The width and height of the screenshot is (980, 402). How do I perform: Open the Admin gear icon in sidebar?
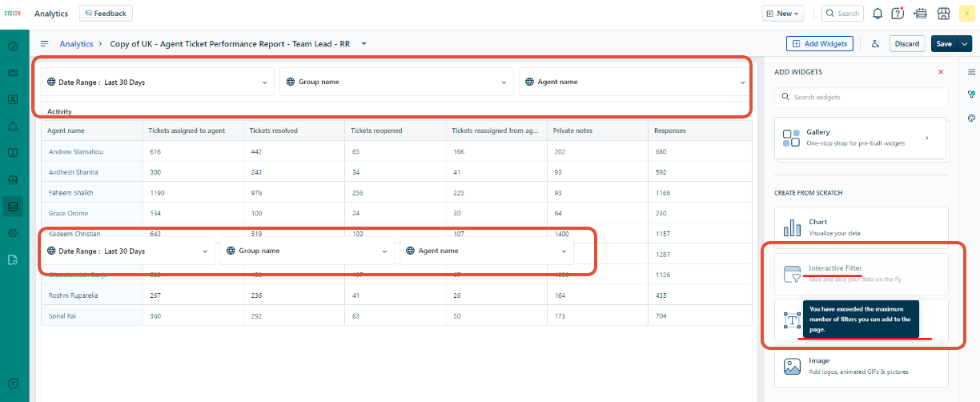click(x=13, y=232)
